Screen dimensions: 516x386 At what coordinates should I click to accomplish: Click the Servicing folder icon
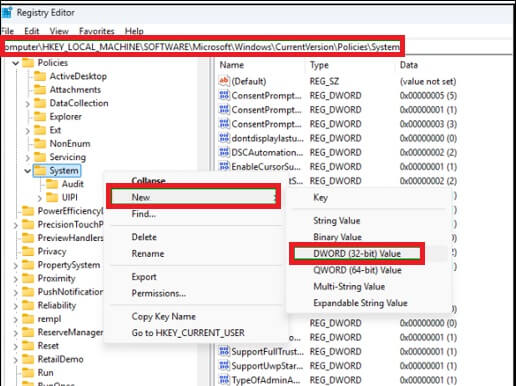click(x=40, y=157)
